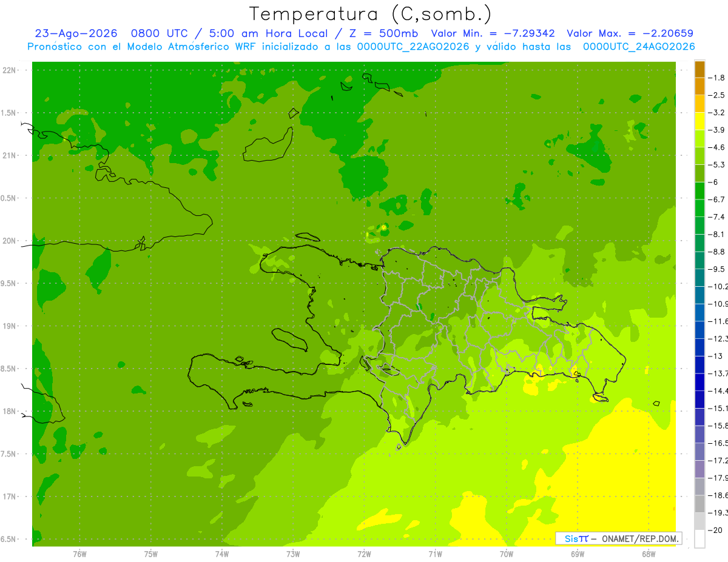Click the white swatch below -20

[699, 539]
